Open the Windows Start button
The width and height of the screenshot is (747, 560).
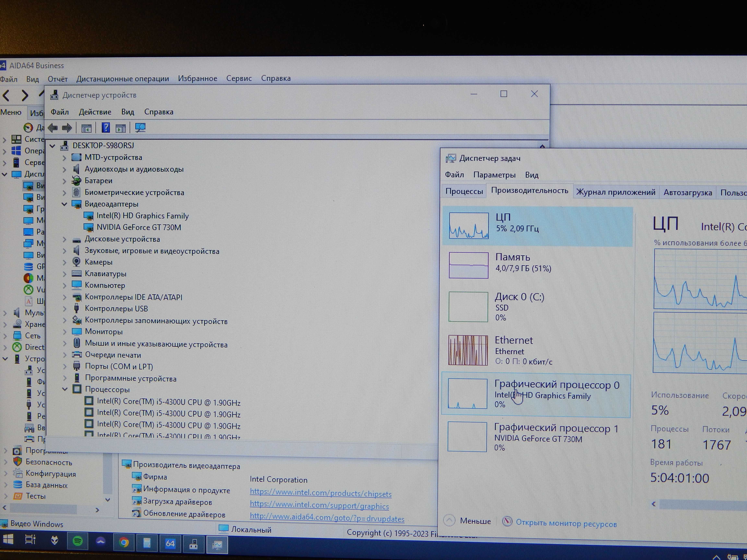pos(8,539)
